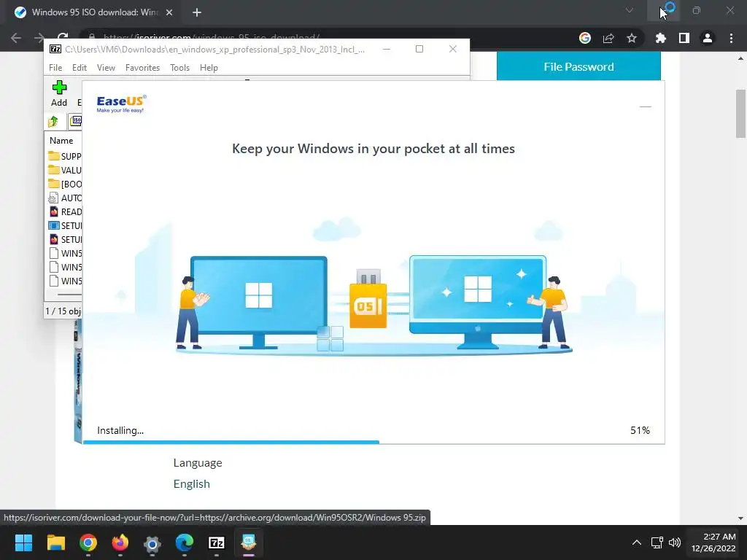This screenshot has height=560, width=747.
Task: Open the Windows Start menu
Action: coord(23,542)
